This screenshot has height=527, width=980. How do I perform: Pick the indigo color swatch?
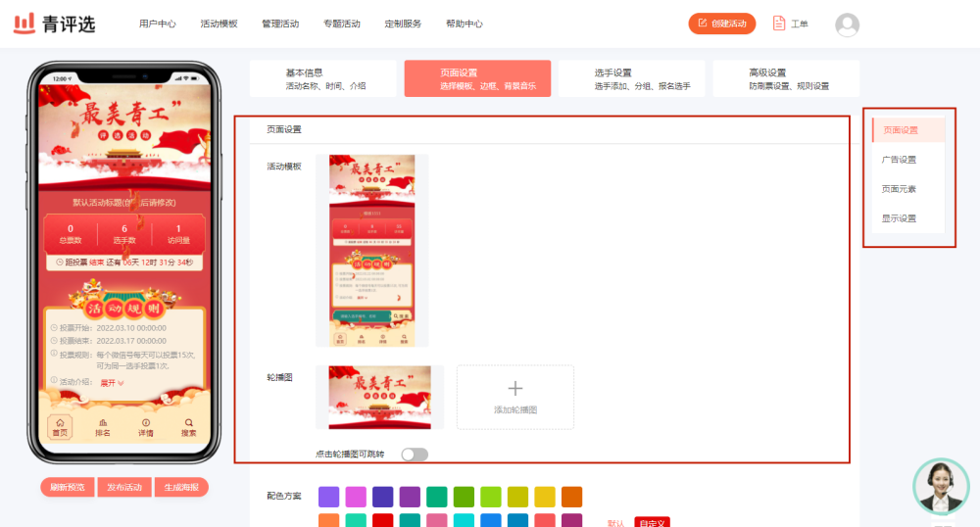click(x=382, y=497)
